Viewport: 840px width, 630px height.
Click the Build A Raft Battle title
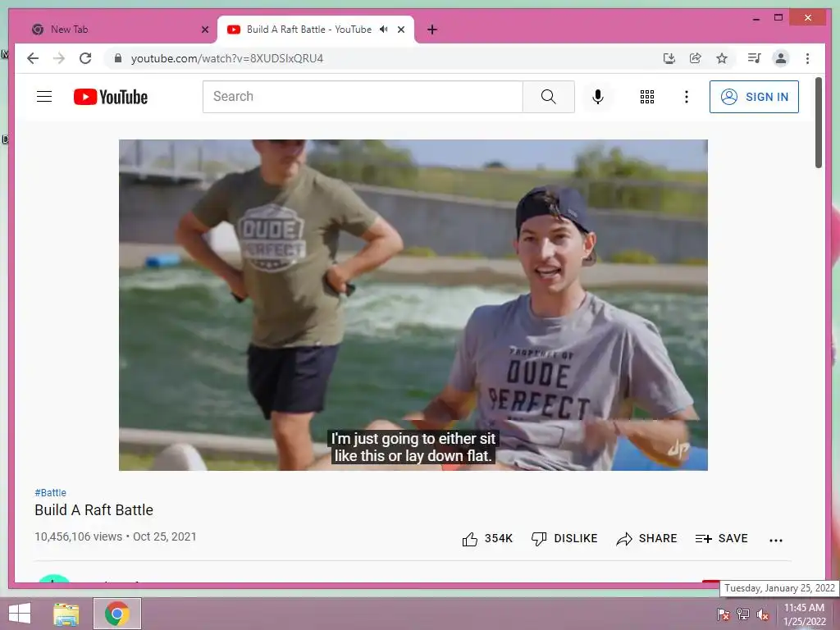94,510
